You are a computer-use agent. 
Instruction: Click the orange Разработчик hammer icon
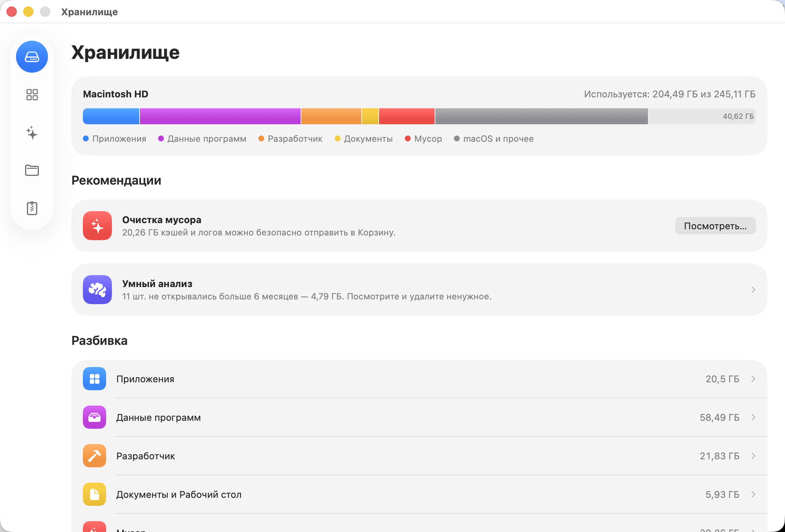click(94, 456)
